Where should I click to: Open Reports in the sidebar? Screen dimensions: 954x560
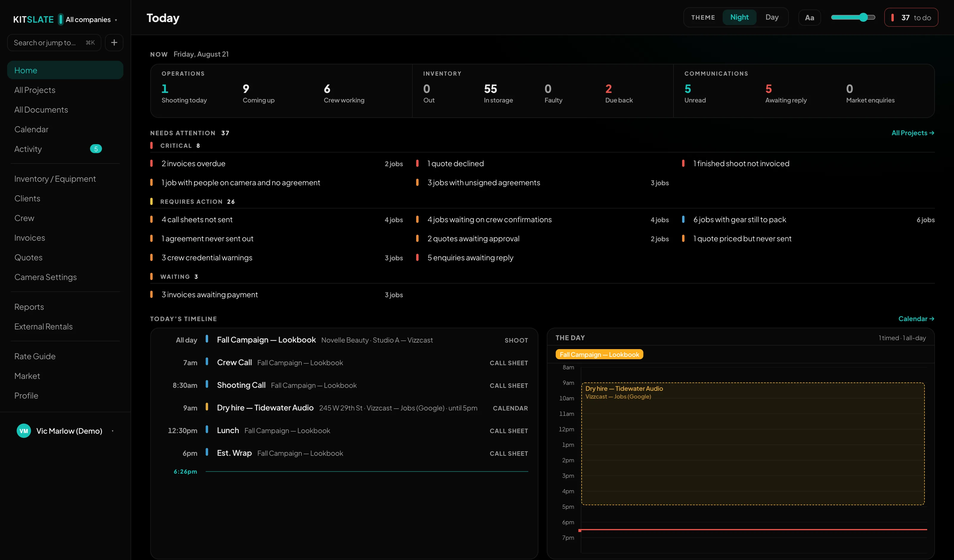(65, 307)
